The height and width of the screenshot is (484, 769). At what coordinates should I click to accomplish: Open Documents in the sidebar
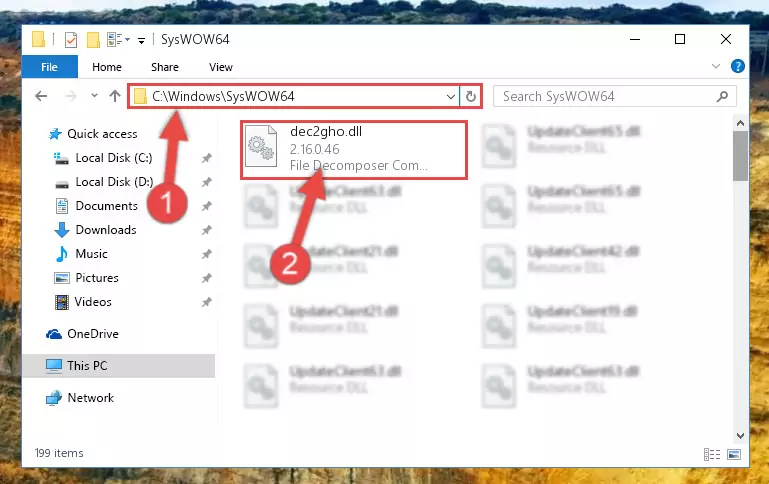(x=106, y=206)
